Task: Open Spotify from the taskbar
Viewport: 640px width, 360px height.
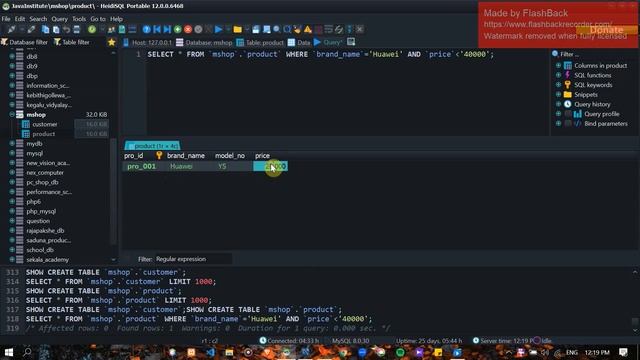Action: pos(400,352)
